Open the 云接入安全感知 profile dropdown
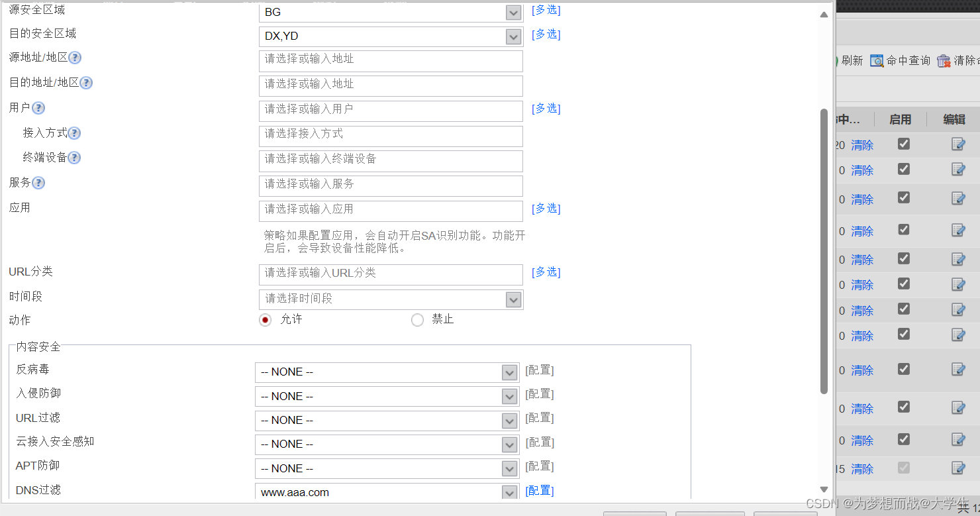 click(510, 444)
